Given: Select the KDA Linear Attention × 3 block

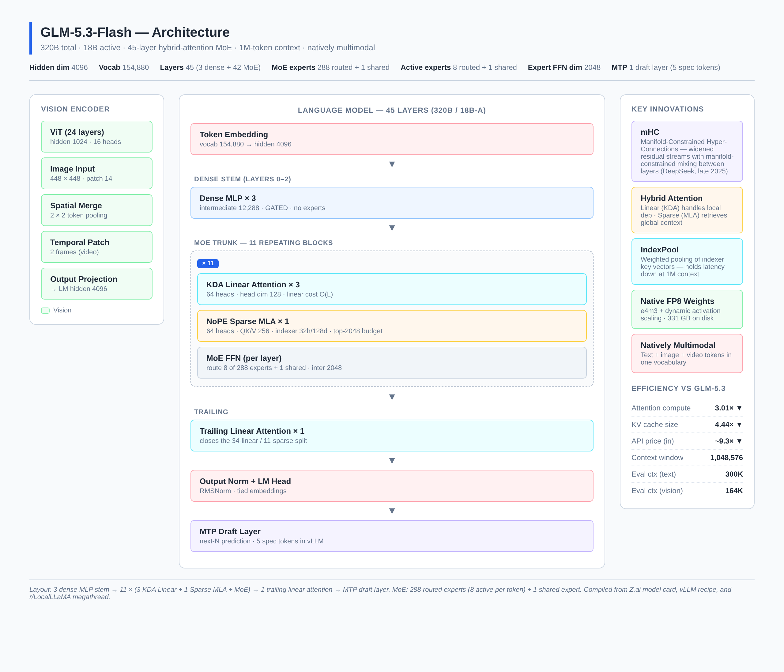Looking at the screenshot, I should click(x=392, y=289).
